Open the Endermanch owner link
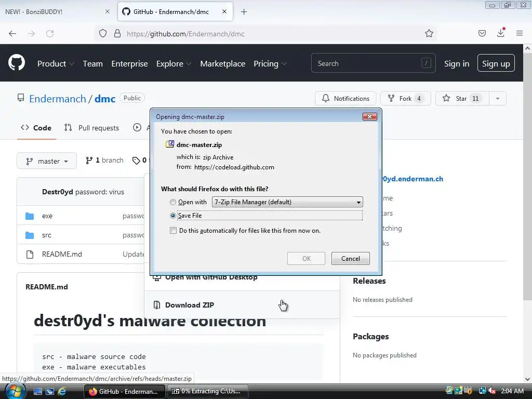The image size is (532, 399). (58, 99)
